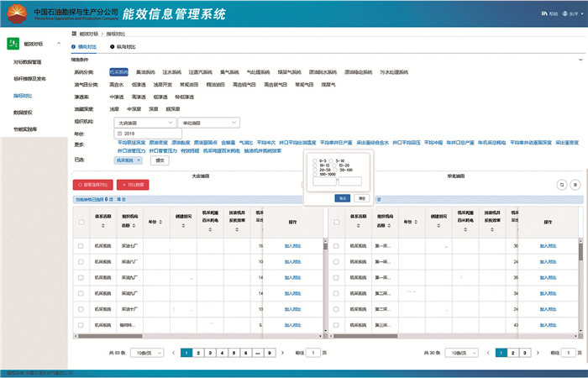Select the 0~5 range radio button

[316, 160]
